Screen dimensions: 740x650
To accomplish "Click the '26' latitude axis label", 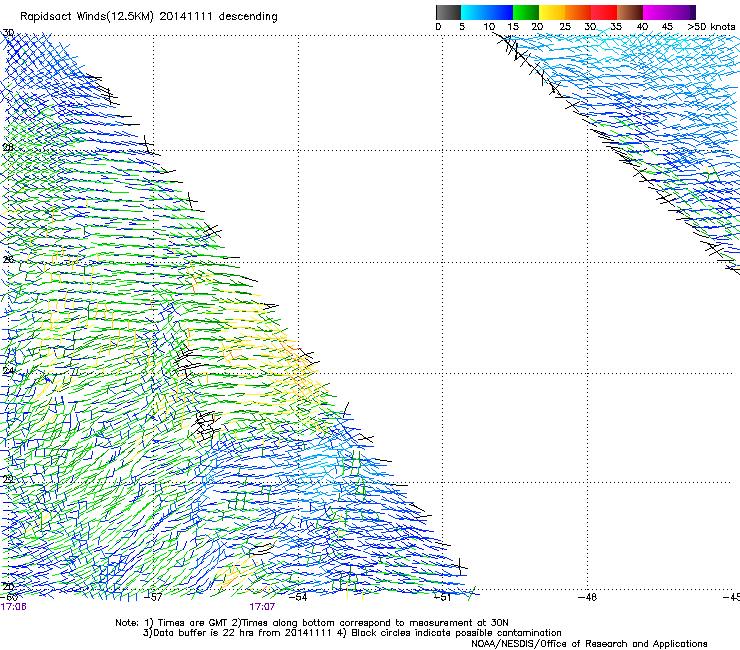I will 8,260.
